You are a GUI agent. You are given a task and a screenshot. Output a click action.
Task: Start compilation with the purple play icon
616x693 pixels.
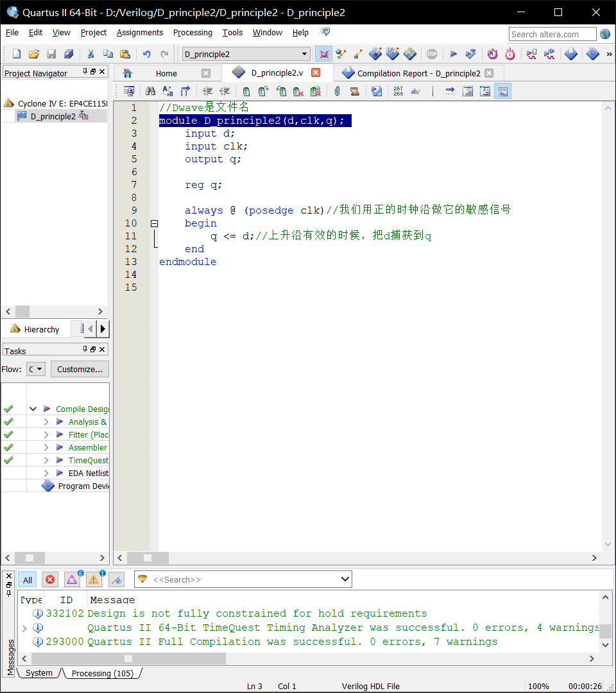point(453,54)
